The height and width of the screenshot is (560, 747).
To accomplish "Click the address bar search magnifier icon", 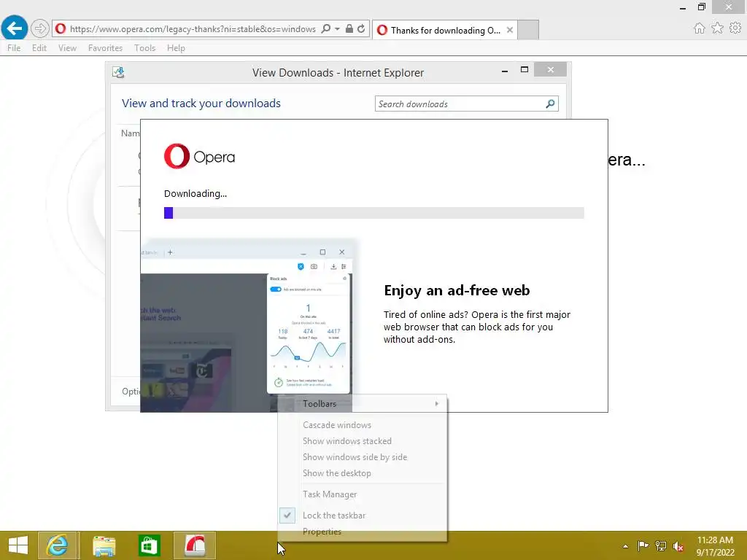I will pyautogui.click(x=326, y=28).
